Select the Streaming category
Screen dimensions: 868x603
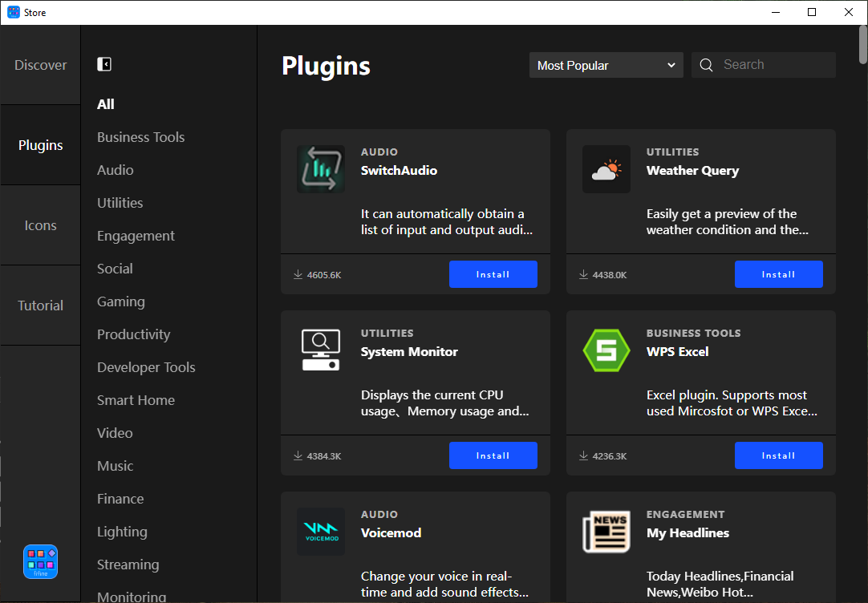click(x=128, y=565)
